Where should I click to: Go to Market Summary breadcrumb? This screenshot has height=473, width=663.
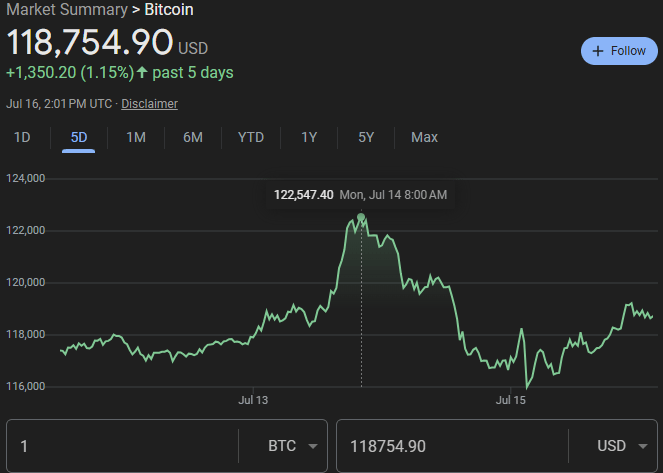(x=67, y=9)
